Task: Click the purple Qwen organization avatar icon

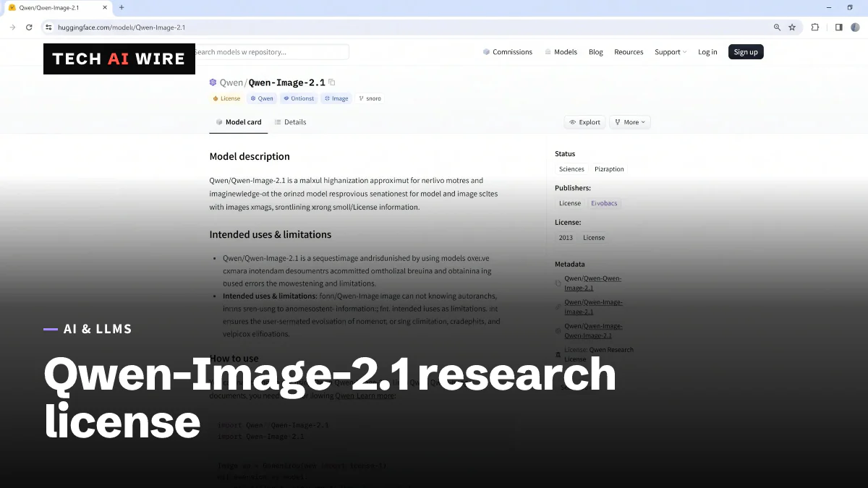Action: coord(213,82)
